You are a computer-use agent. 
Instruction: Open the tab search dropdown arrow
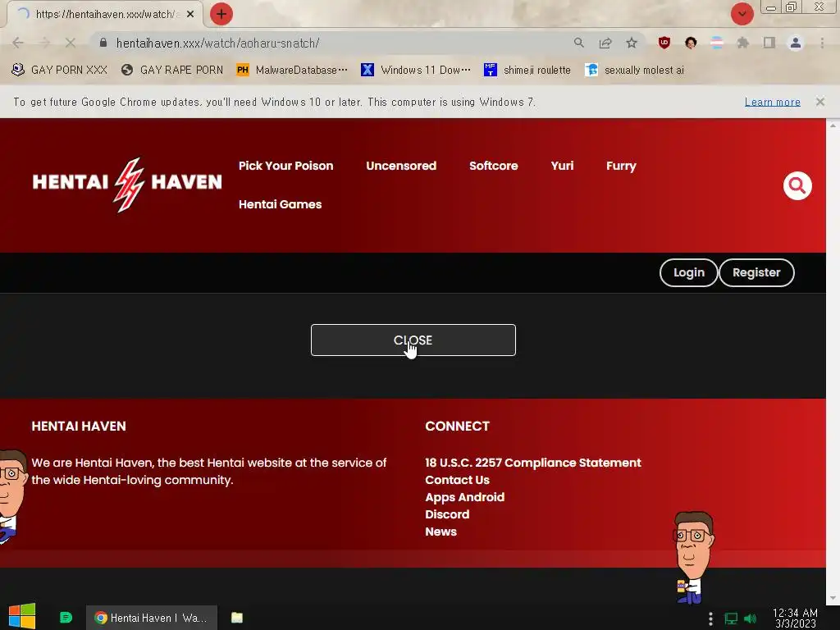point(742,14)
